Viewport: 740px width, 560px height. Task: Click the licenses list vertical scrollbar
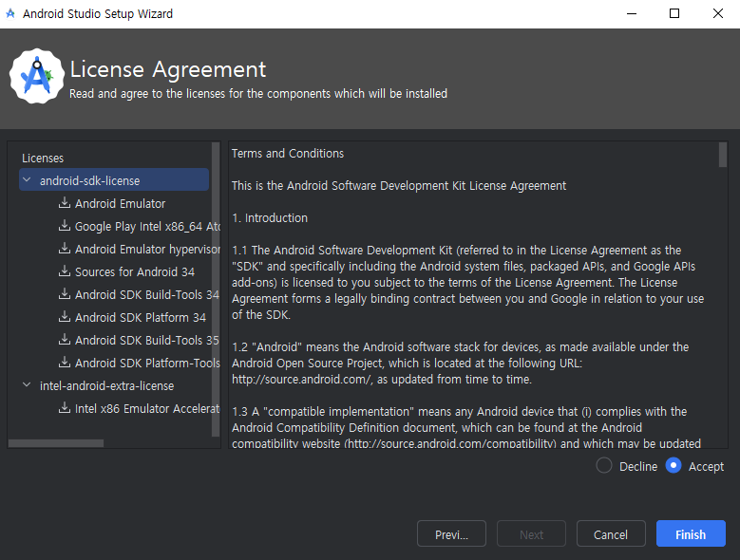[216, 289]
